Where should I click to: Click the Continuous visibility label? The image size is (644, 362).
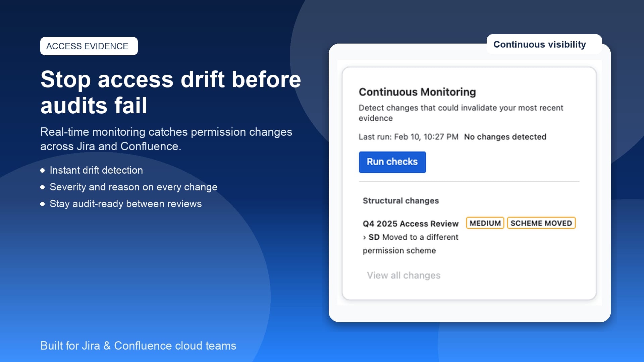coord(539,44)
